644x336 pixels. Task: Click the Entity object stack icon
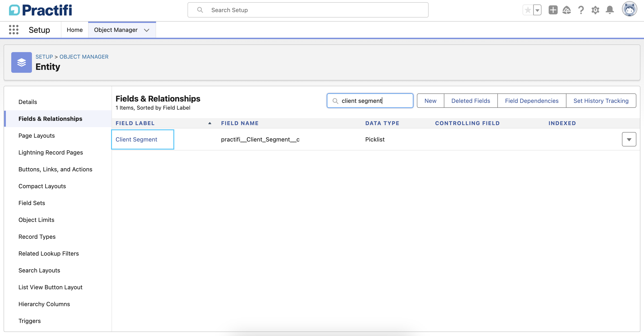tap(21, 62)
